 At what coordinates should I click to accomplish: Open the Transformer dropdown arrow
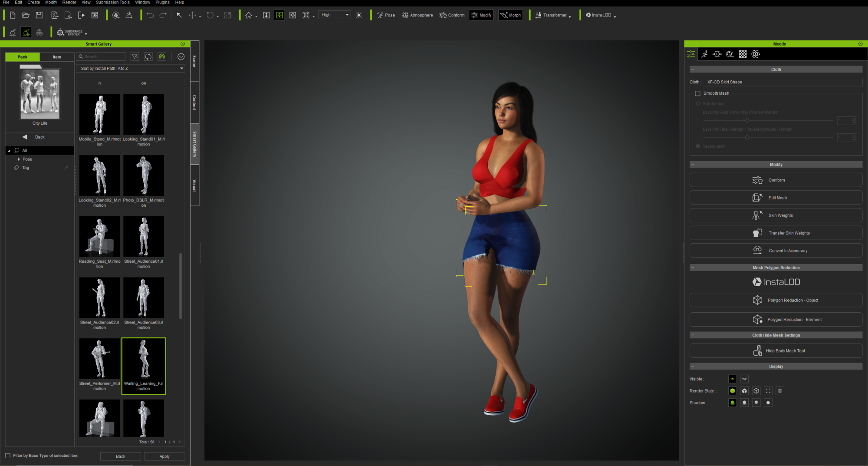[570, 17]
